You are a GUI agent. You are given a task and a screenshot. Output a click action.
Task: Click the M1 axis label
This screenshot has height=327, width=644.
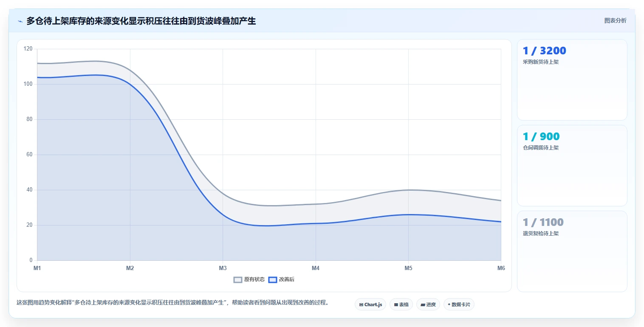37,268
